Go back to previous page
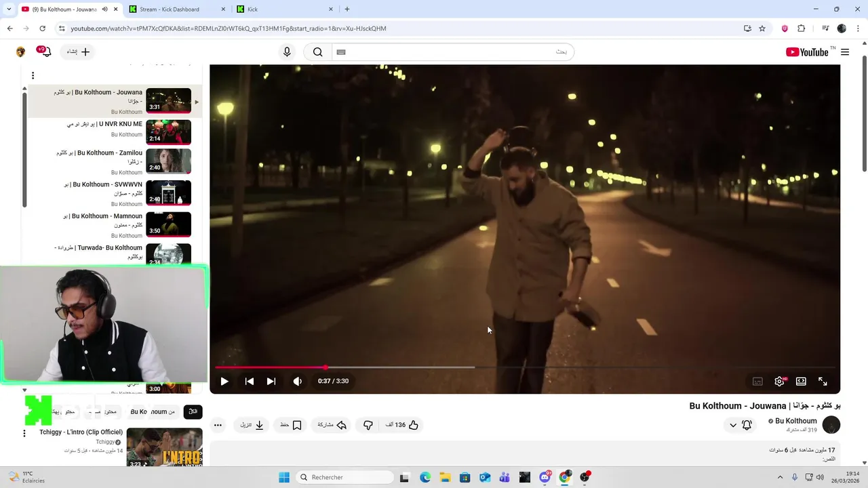This screenshot has height=488, width=868. point(9,28)
